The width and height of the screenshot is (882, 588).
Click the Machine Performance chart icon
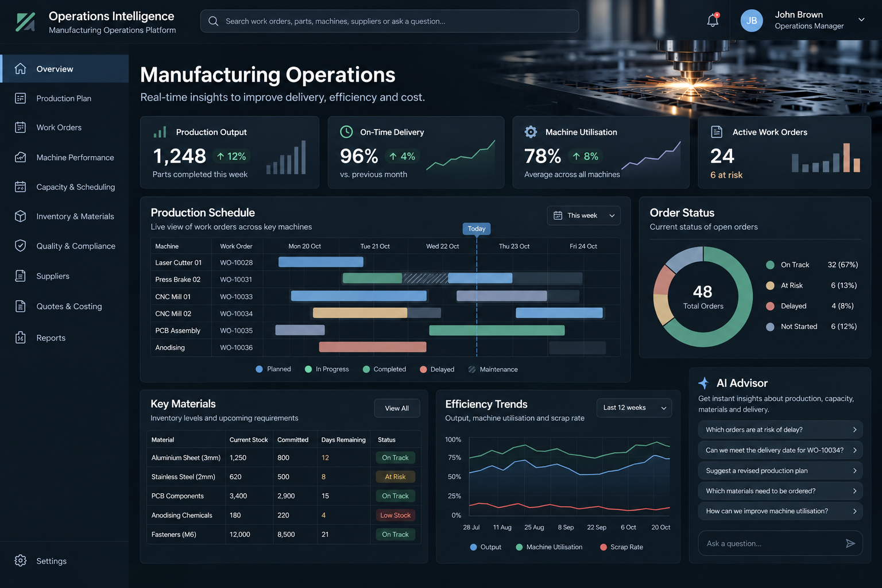[x=21, y=157]
